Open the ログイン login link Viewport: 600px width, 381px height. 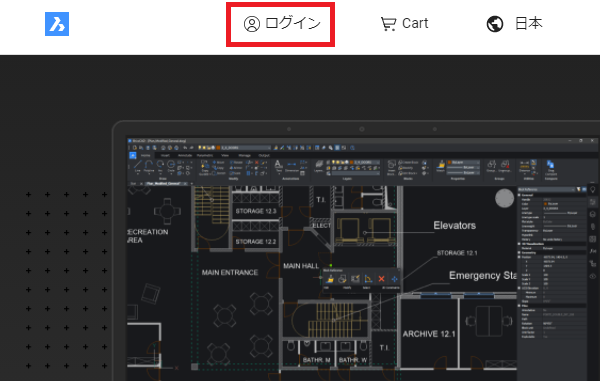pos(282,24)
